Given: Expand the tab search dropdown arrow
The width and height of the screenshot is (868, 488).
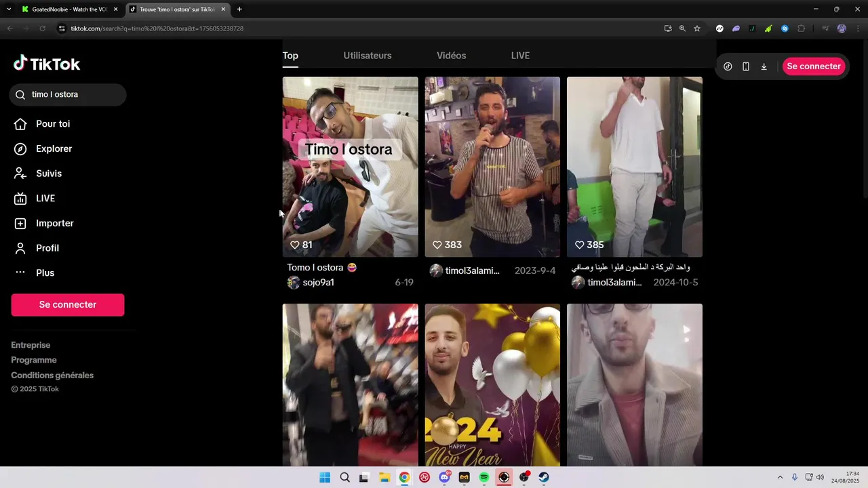Looking at the screenshot, I should coord(9,9).
